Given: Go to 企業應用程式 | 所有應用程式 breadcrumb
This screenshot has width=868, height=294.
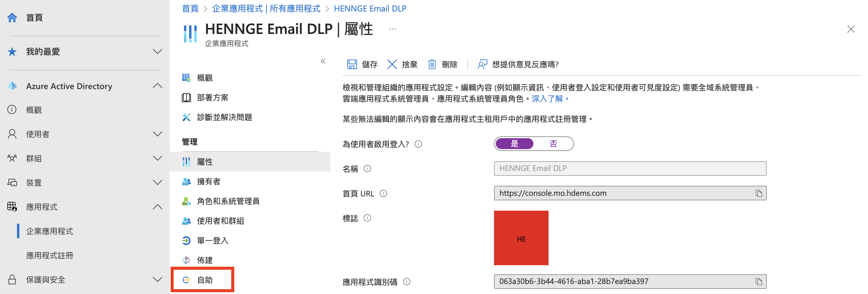Looking at the screenshot, I should point(266,8).
